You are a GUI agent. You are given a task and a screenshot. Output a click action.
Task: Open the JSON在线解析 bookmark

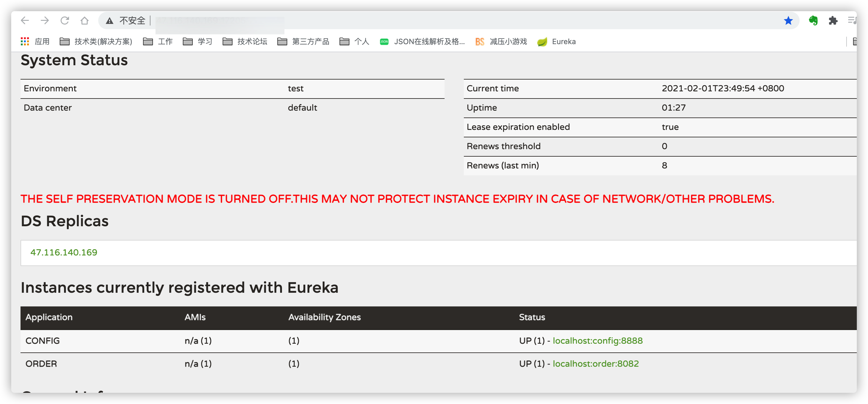422,41
